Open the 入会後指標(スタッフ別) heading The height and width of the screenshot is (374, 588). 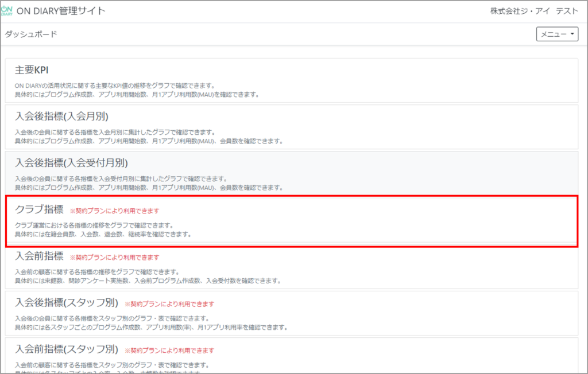click(x=67, y=303)
